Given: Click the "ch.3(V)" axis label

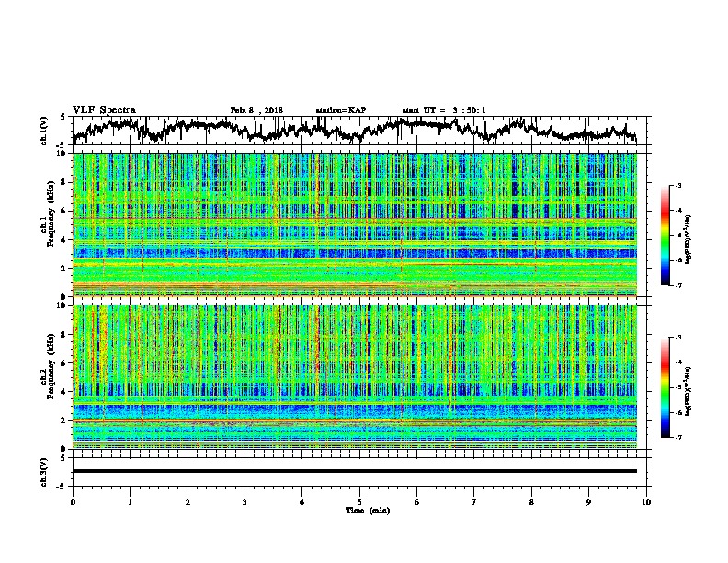Looking at the screenshot, I should click(44, 472).
